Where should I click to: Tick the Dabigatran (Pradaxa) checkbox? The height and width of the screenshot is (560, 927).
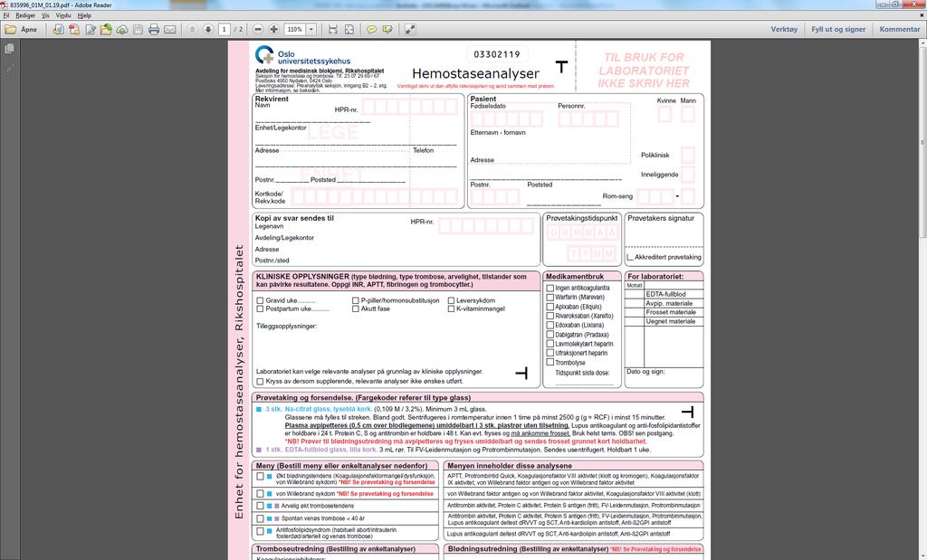click(x=550, y=335)
